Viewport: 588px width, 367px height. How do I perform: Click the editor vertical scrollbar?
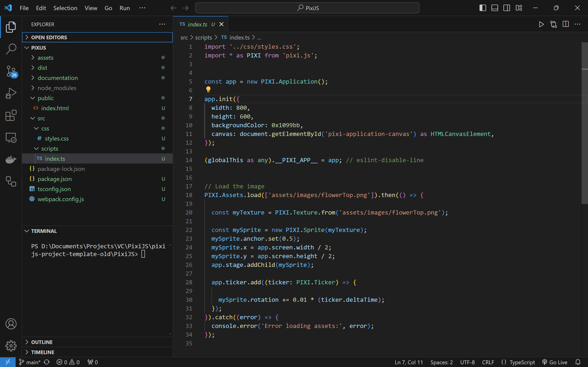tap(584, 121)
